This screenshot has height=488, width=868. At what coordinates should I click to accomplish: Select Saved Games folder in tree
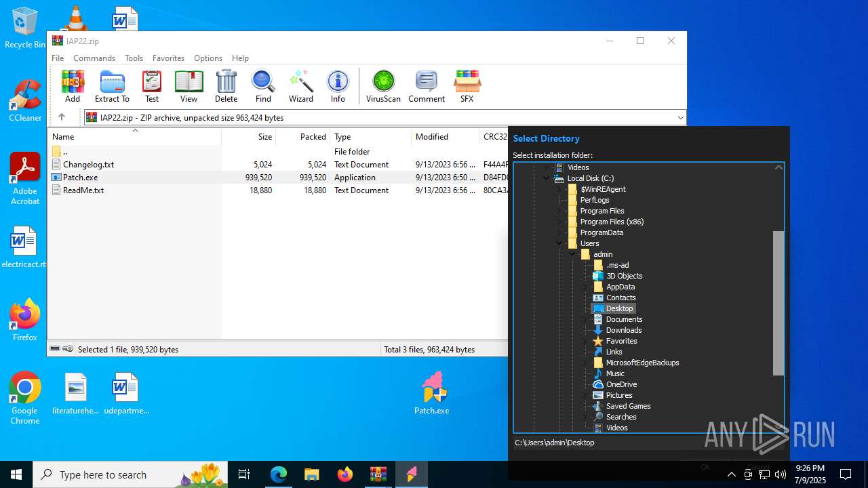coord(628,406)
